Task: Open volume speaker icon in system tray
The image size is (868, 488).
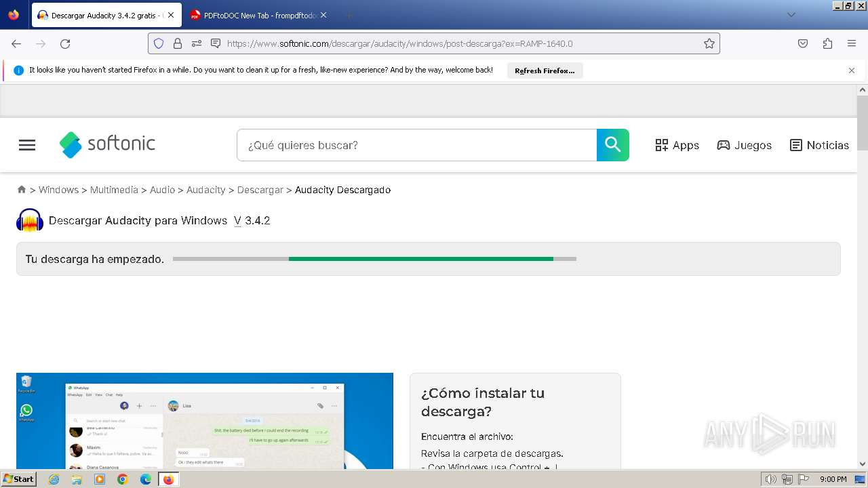Action: coord(771,479)
